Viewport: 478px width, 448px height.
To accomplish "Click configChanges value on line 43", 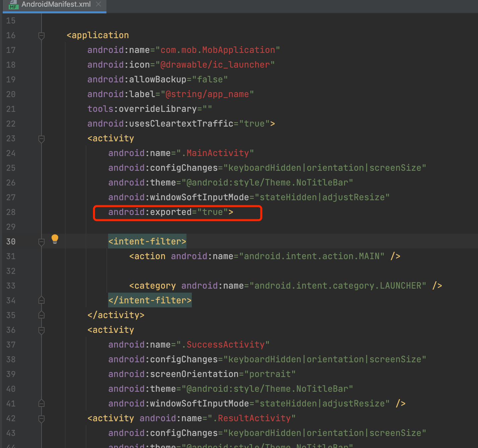I will coord(325,433).
